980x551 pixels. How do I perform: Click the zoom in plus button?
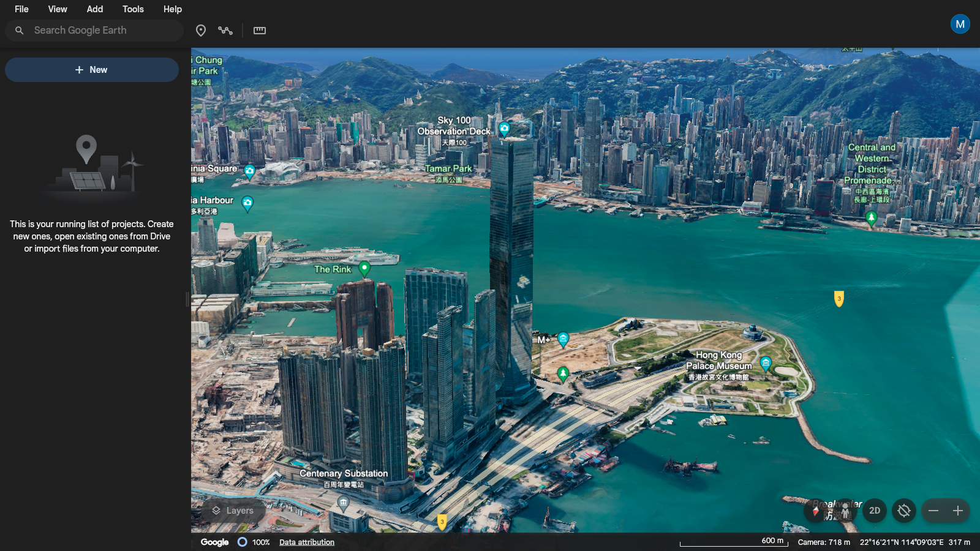(958, 511)
